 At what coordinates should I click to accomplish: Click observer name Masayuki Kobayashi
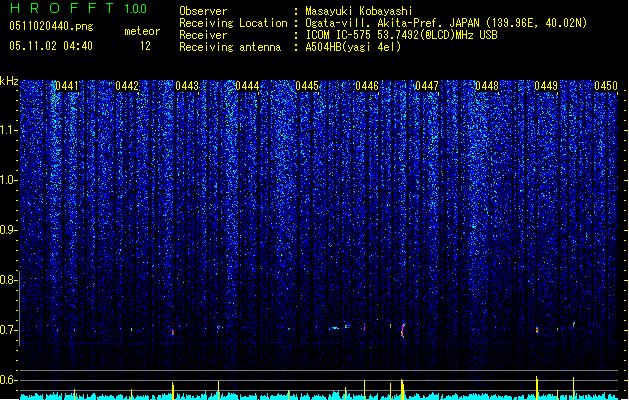[359, 11]
